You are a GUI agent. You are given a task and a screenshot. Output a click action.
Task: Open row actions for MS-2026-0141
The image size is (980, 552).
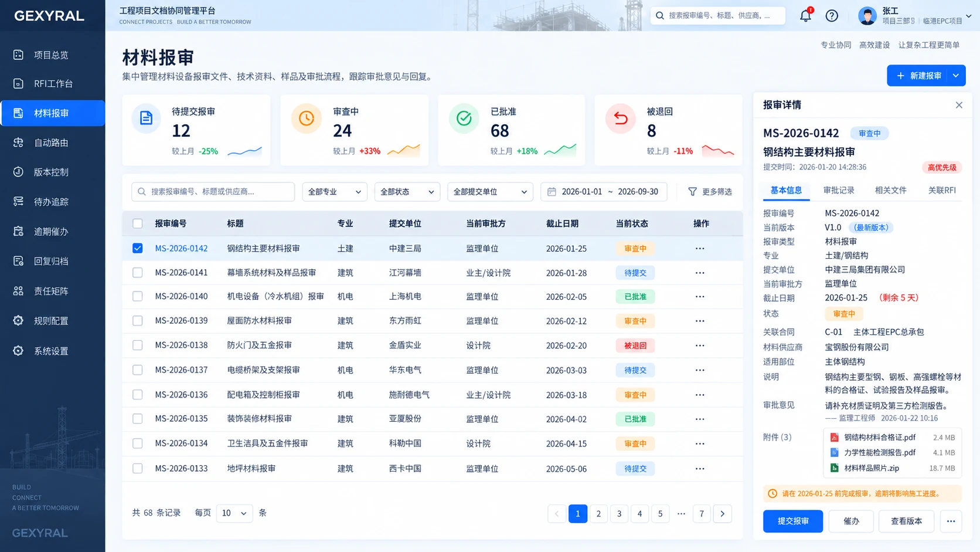click(x=700, y=273)
